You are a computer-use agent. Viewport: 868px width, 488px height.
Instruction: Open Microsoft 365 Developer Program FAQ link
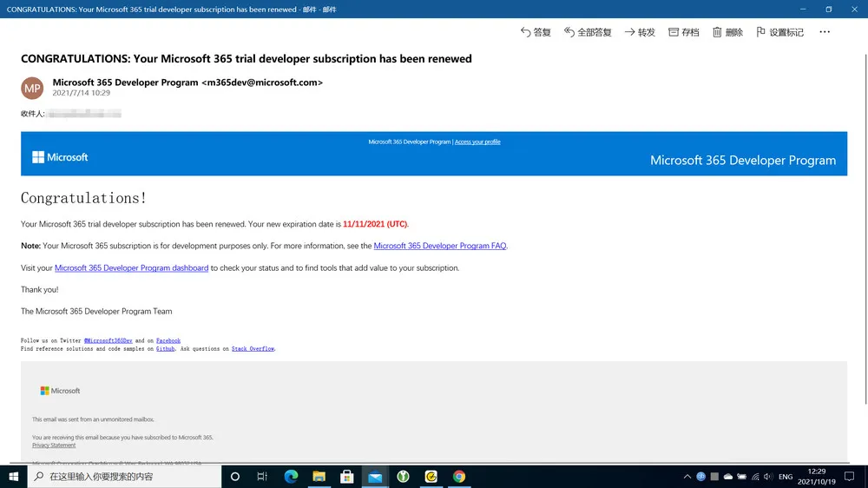pos(439,247)
